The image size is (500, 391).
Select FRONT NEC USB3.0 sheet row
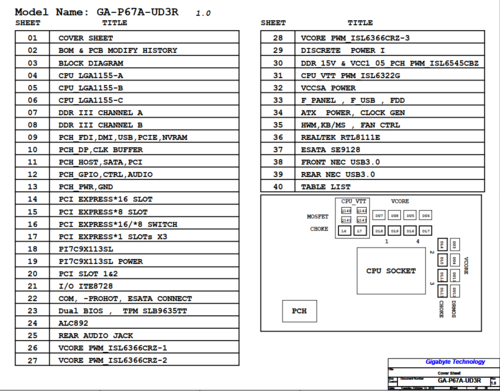pyautogui.click(x=372, y=162)
